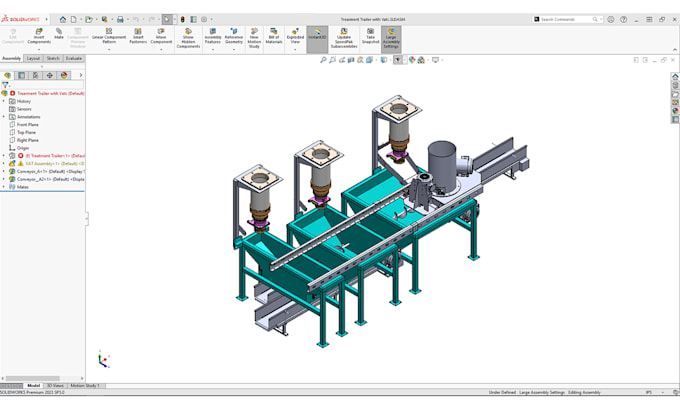Open the Options gear icon
This screenshot has width=680, height=409.
point(204,19)
